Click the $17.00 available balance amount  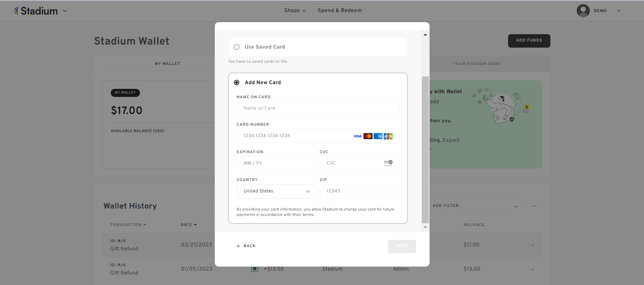click(x=127, y=110)
